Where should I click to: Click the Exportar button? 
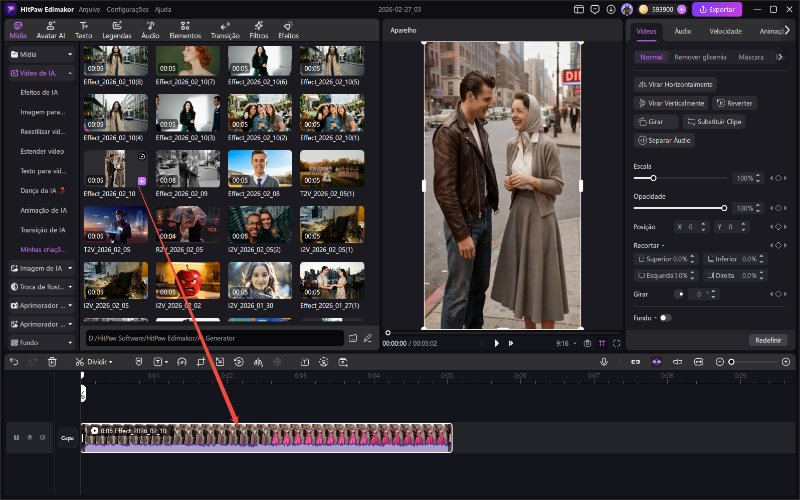tap(717, 9)
